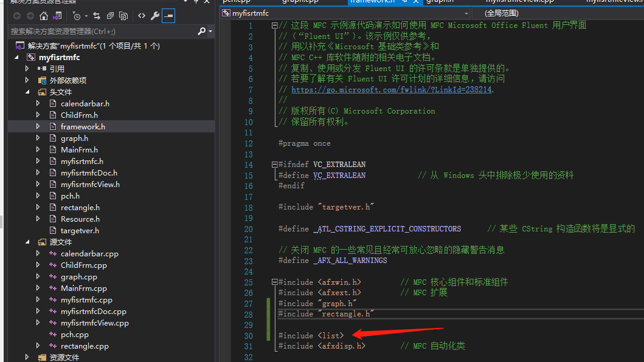
Task: Select rectangle.h in header files
Action: click(80, 207)
